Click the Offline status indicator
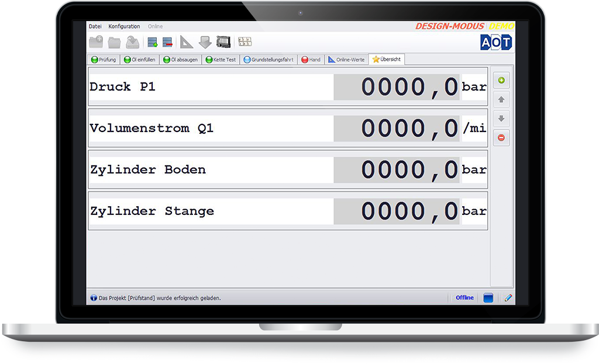 click(464, 297)
